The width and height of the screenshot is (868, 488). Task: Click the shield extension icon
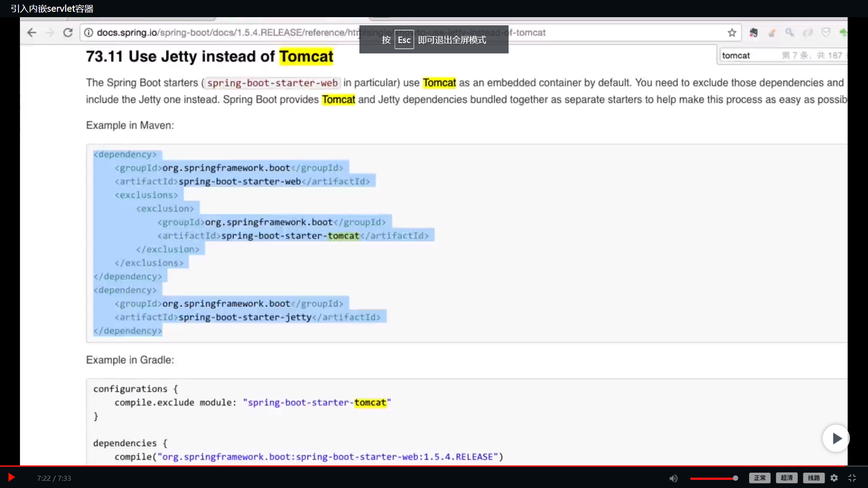tap(826, 33)
